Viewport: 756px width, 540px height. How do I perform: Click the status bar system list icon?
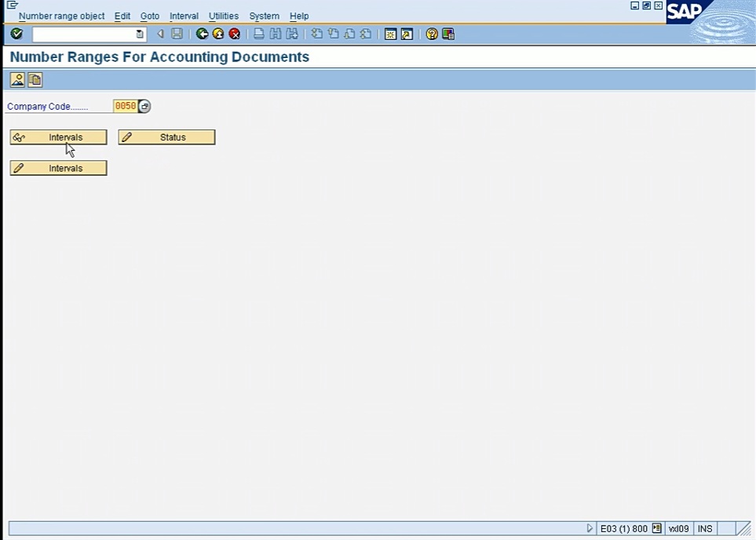coord(656,528)
